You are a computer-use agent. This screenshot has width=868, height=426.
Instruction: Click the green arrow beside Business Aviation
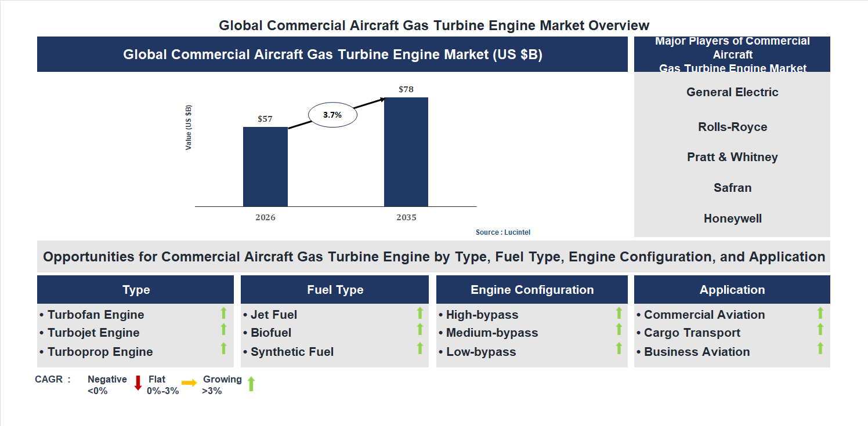pos(820,348)
